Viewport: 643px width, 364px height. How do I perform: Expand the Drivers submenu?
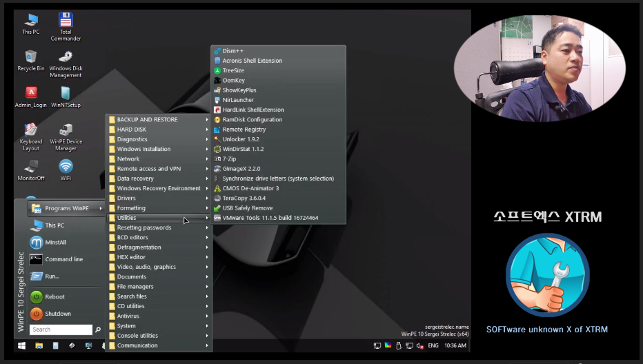click(x=159, y=199)
